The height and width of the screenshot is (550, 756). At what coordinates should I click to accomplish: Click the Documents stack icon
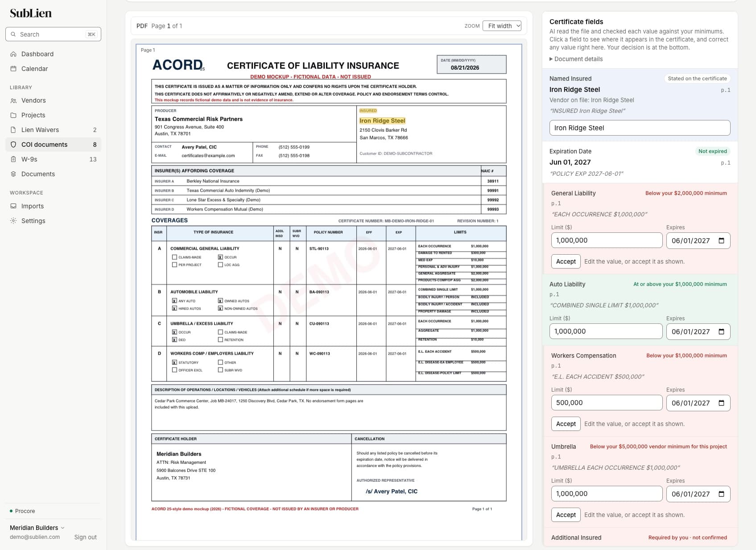click(x=13, y=174)
